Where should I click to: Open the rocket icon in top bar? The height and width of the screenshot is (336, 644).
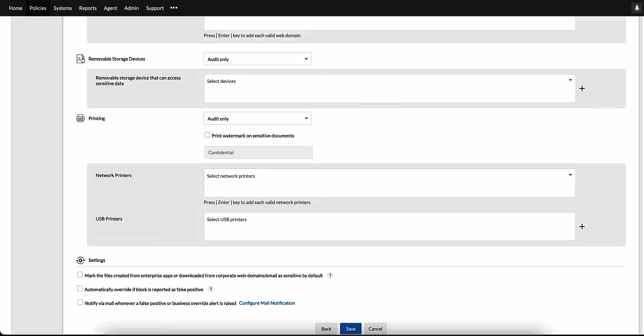637,8
